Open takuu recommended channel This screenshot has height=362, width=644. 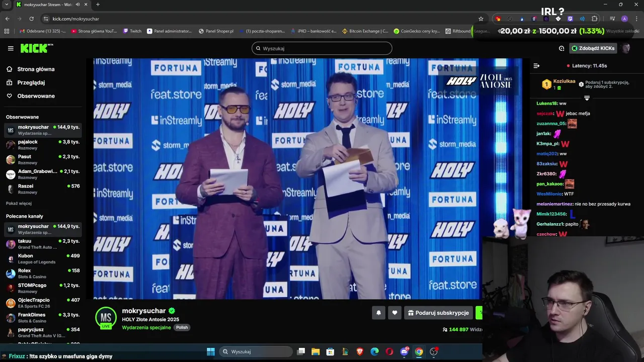(x=43, y=244)
